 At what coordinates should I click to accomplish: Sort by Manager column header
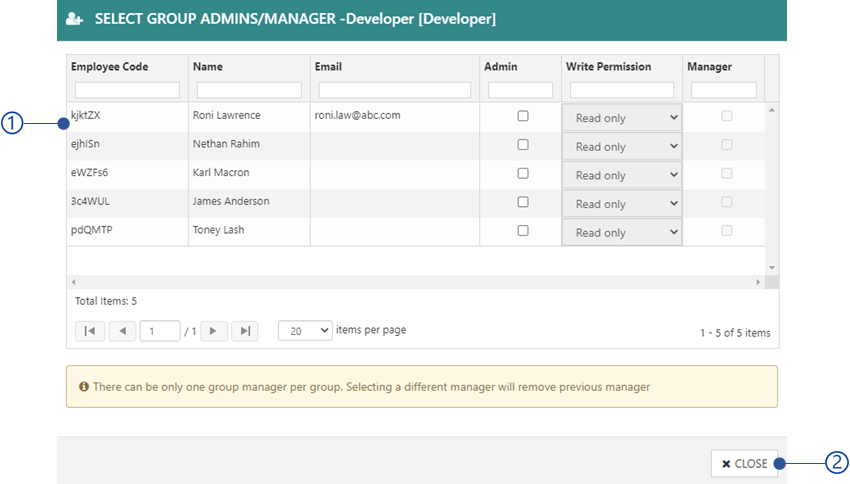pos(709,67)
